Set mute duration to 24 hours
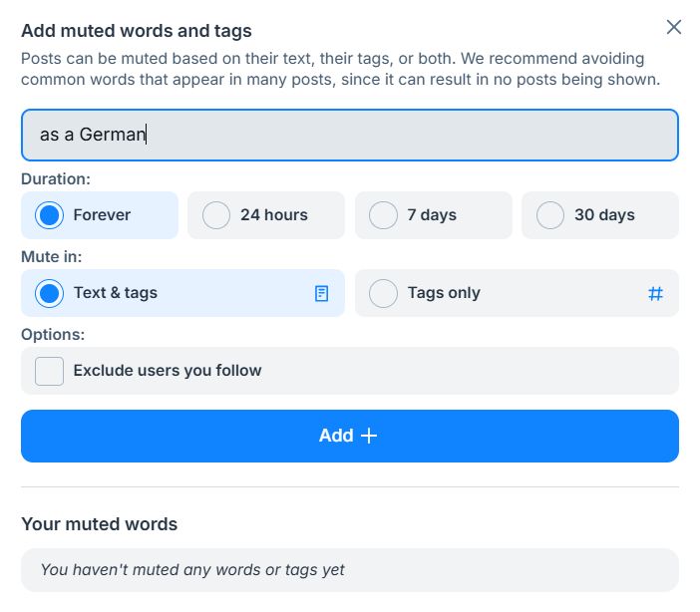This screenshot has width=700, height=612. tap(216, 215)
